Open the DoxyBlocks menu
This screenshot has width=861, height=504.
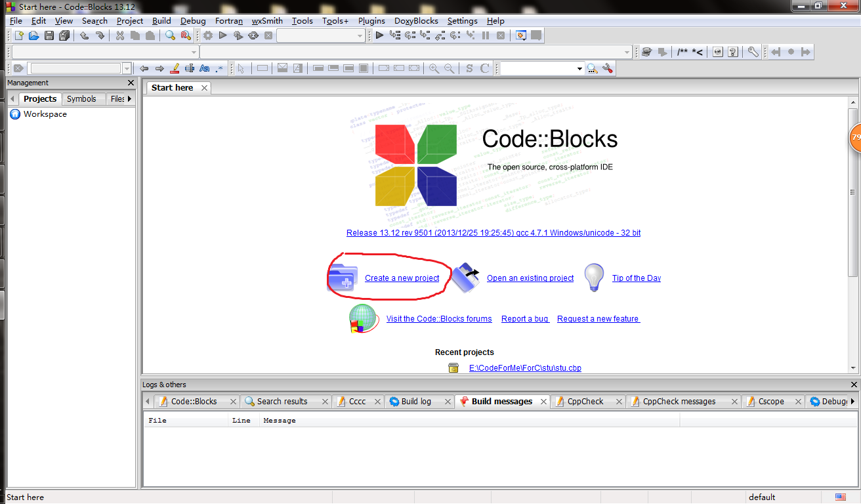coord(416,20)
